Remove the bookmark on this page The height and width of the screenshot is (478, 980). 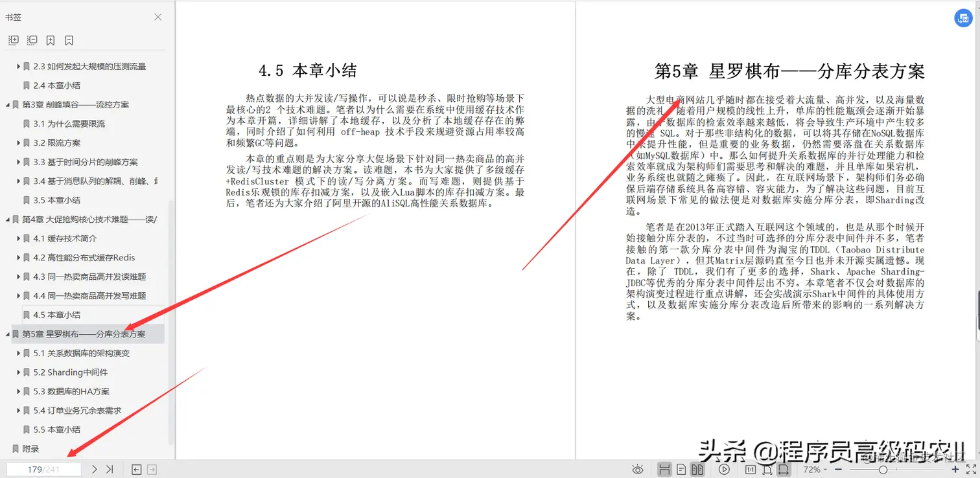67,40
